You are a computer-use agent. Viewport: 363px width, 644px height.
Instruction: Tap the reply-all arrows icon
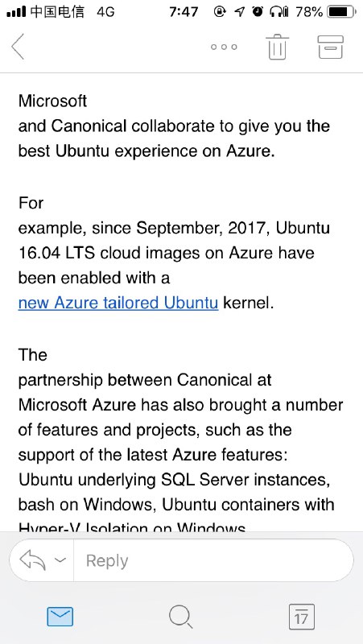32,560
